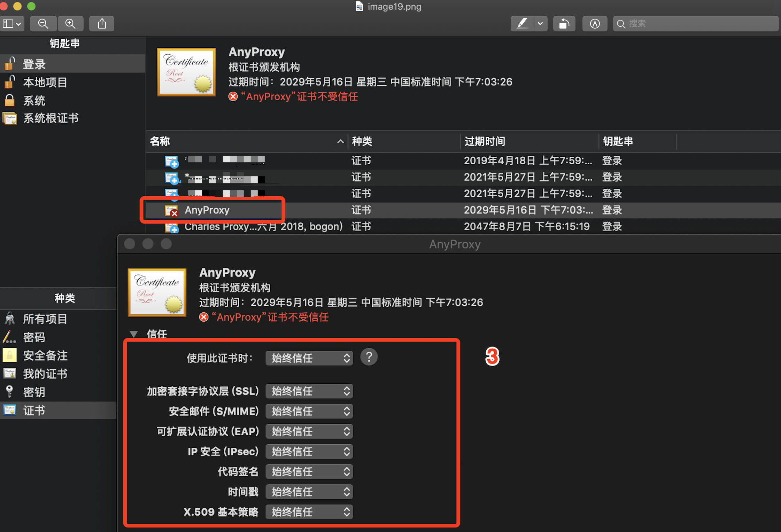This screenshot has width=781, height=532.
Task: Click the zoom in magnifier icon
Action: click(70, 24)
